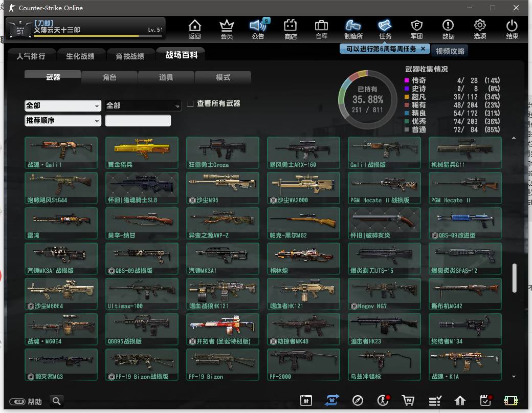The image size is (532, 413).
Task: Click the house alert icon in bottom bar
Action: pyautogui.click(x=460, y=401)
